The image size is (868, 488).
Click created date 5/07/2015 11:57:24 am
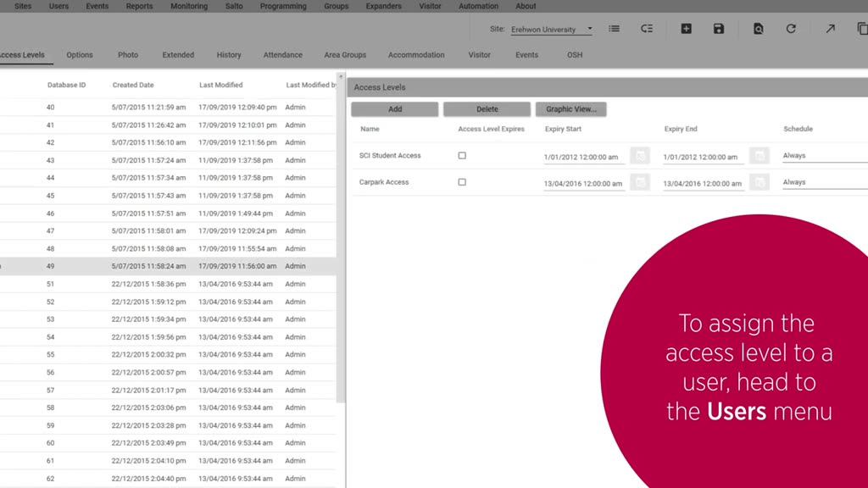[148, 160]
